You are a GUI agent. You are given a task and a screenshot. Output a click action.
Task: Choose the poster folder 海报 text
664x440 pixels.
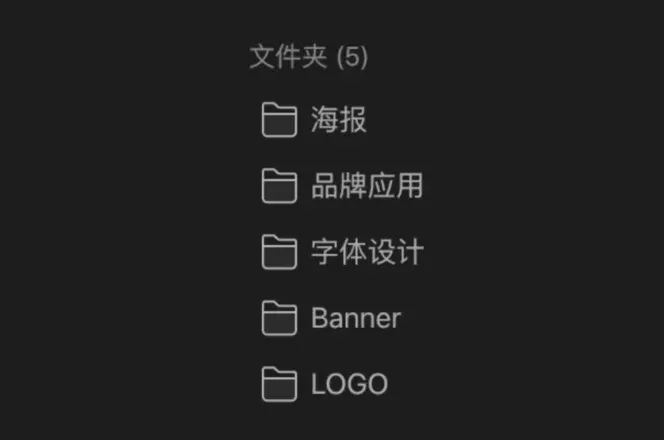339,120
